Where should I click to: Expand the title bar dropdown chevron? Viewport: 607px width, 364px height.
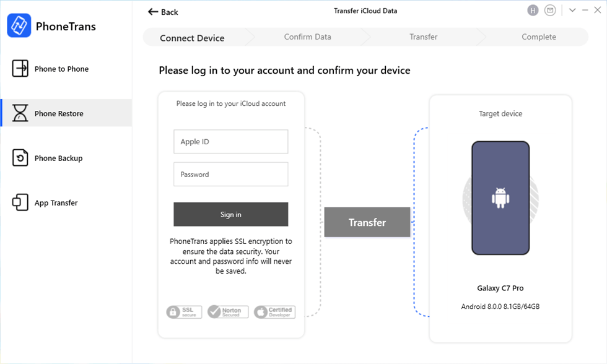click(x=572, y=10)
